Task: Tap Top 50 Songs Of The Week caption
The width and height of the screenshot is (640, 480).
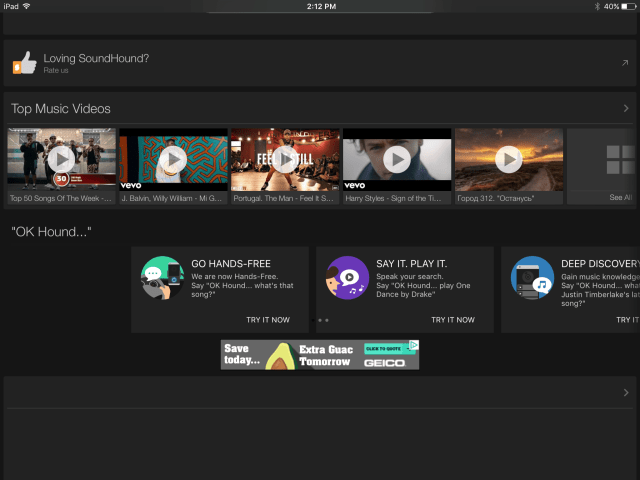Action: 60,198
